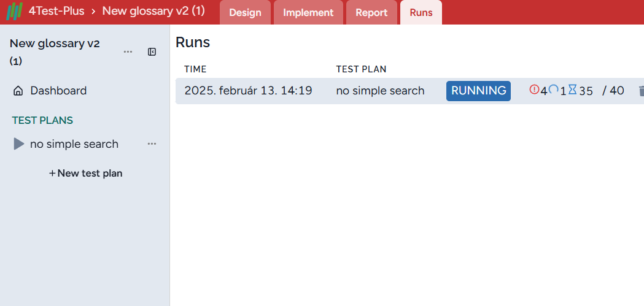Click the RUNNING status button
This screenshot has width=644, height=306.
(x=478, y=91)
